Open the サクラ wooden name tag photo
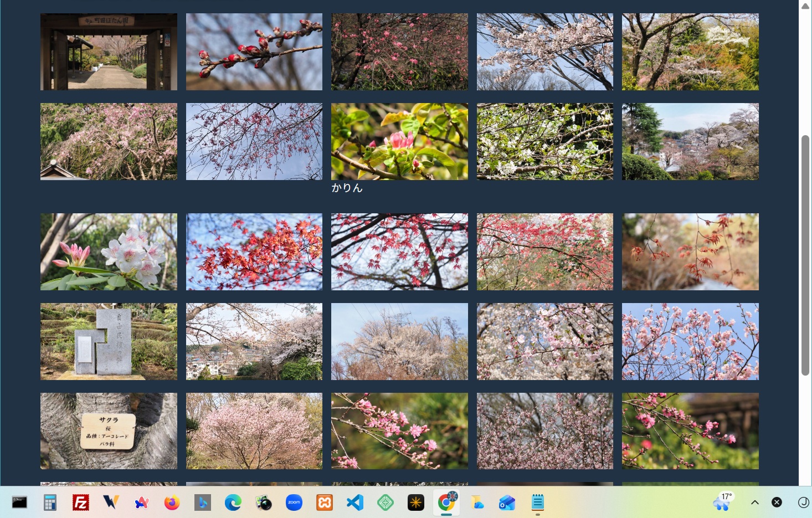The width and height of the screenshot is (812, 518). coord(109,431)
